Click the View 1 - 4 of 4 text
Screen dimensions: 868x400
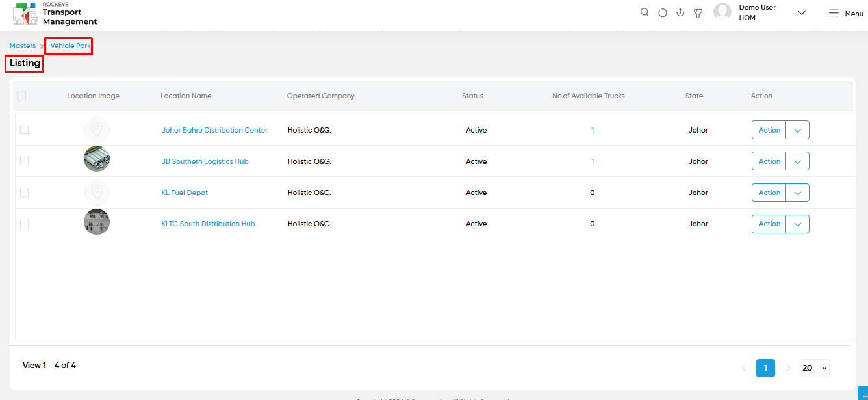tap(49, 366)
